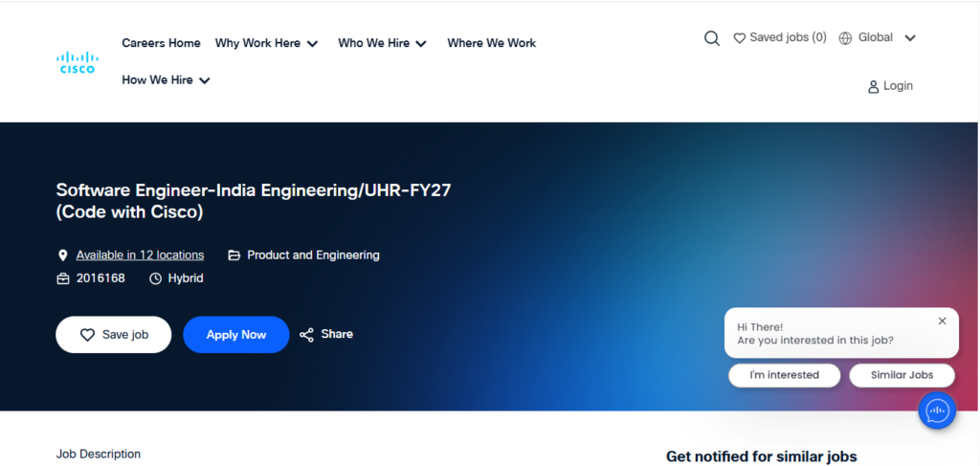Click the share icon
The height and width of the screenshot is (466, 980).
(x=306, y=335)
